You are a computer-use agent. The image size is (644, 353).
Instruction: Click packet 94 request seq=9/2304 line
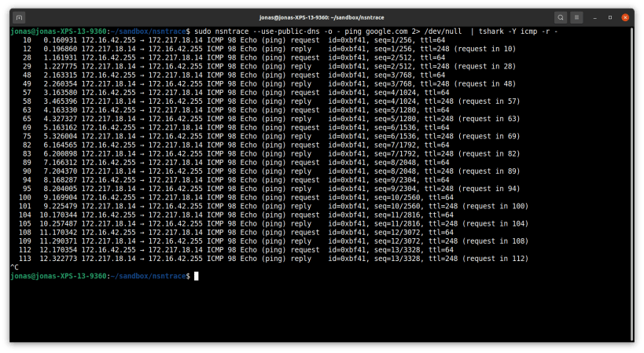(x=236, y=180)
